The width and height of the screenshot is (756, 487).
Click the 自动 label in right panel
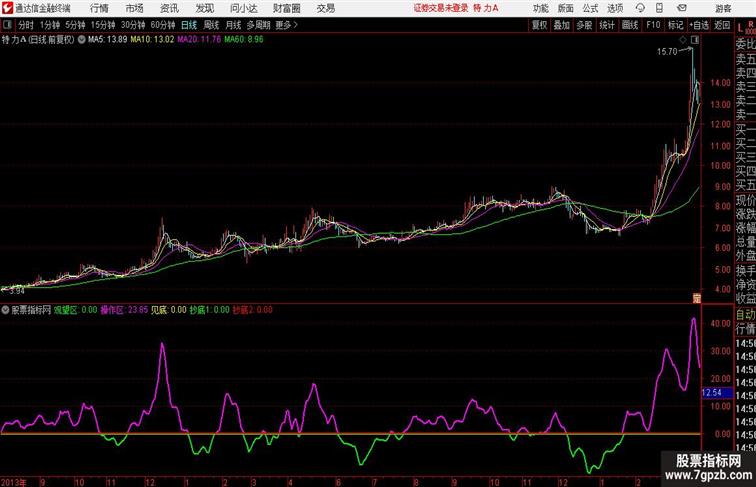coord(745,315)
